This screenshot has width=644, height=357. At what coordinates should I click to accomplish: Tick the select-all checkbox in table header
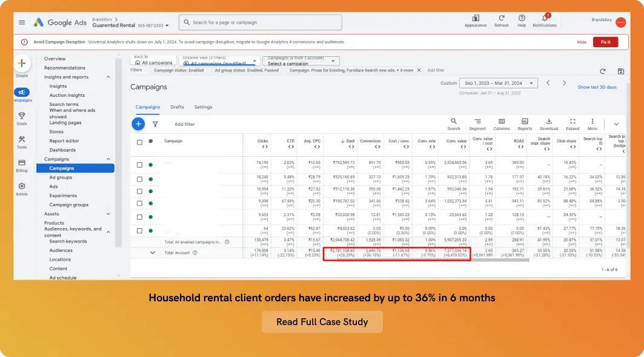click(139, 142)
